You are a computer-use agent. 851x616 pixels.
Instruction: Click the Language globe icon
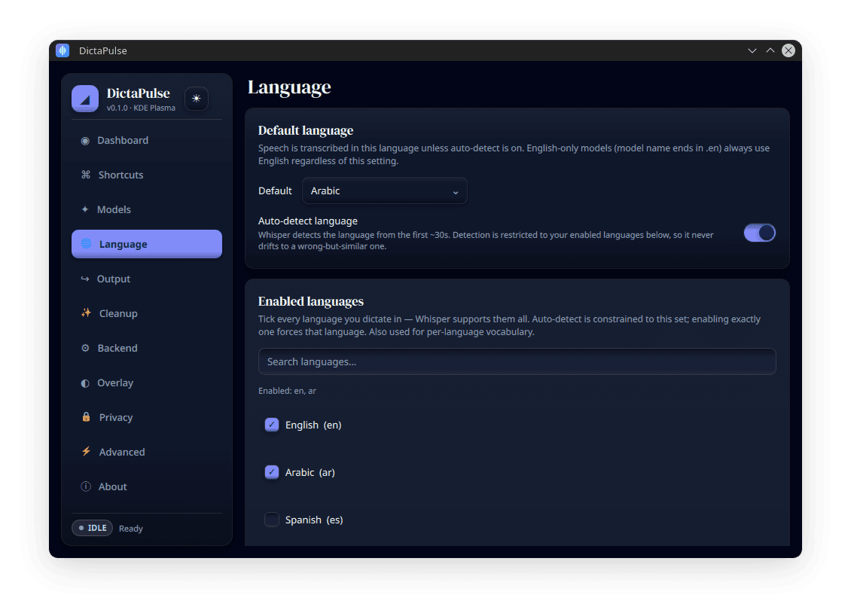click(x=87, y=244)
